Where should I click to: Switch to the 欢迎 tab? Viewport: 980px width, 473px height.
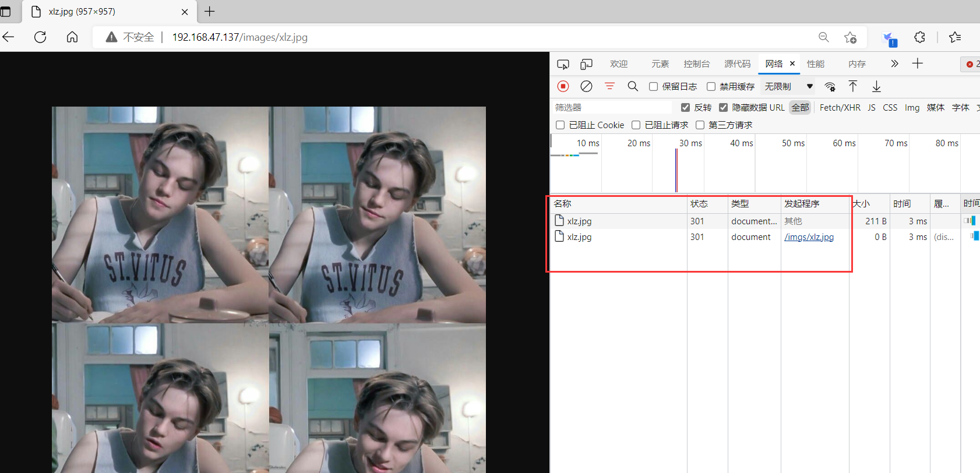click(619, 64)
